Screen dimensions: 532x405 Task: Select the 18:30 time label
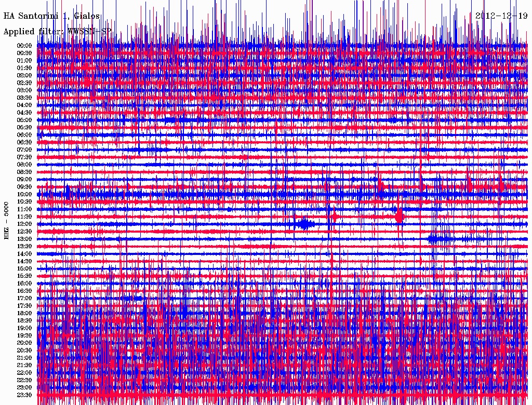(24, 320)
